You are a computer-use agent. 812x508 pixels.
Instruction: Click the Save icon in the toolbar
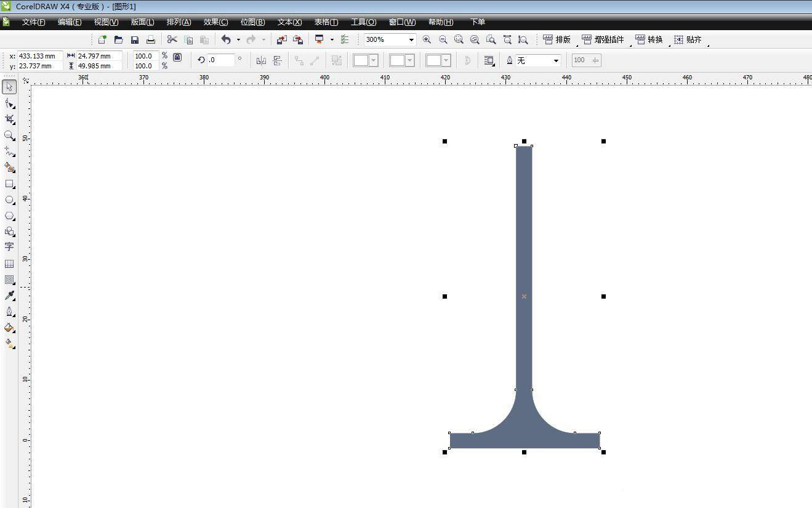tap(135, 39)
